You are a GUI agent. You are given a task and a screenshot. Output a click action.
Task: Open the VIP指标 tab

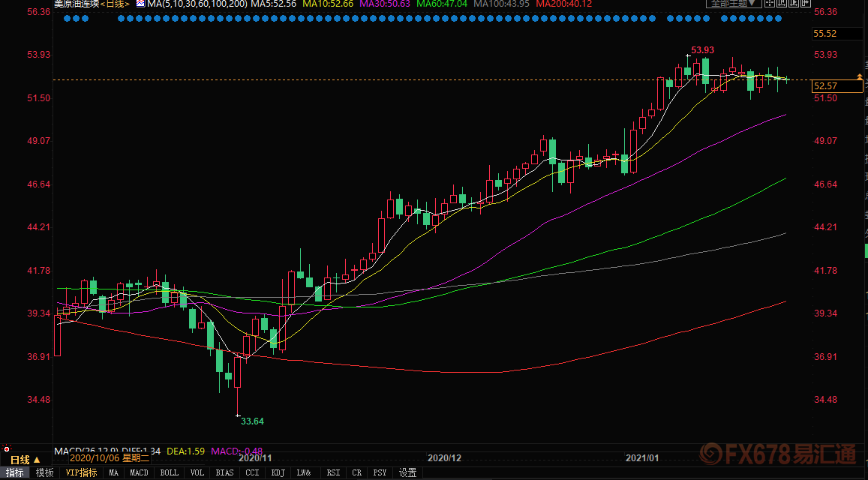(81, 472)
